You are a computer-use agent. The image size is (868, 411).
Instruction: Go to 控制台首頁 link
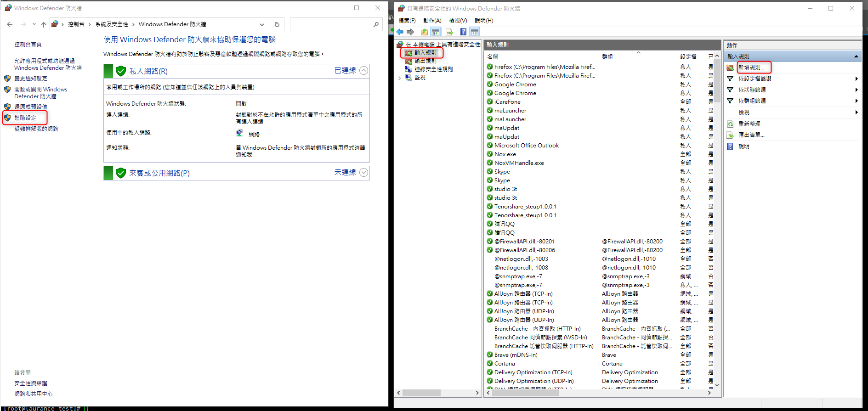(28, 44)
